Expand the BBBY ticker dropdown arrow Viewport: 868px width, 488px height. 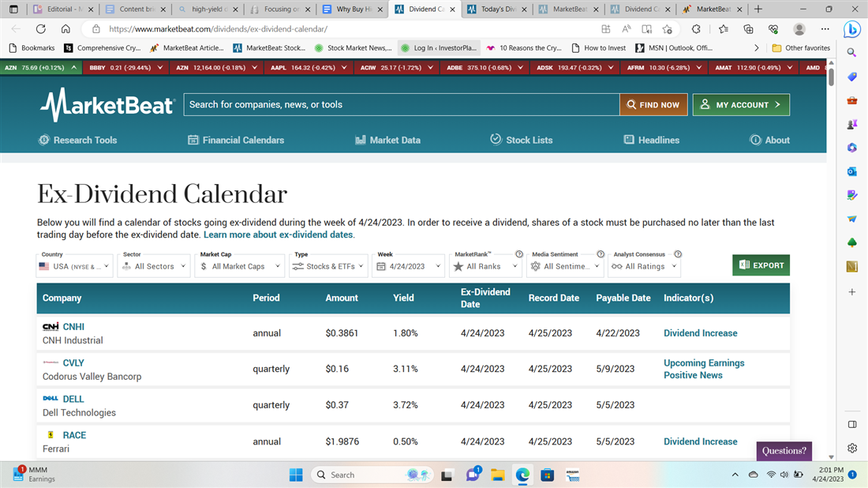pyautogui.click(x=160, y=68)
